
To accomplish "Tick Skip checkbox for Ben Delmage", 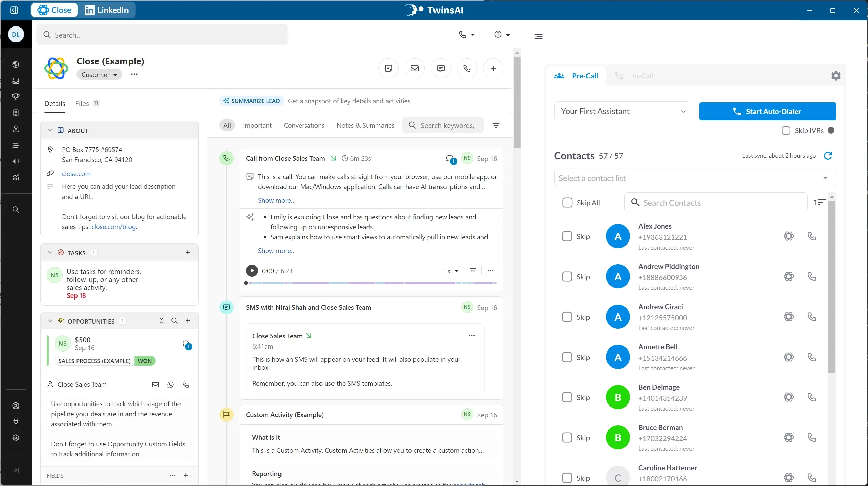I will (x=567, y=397).
